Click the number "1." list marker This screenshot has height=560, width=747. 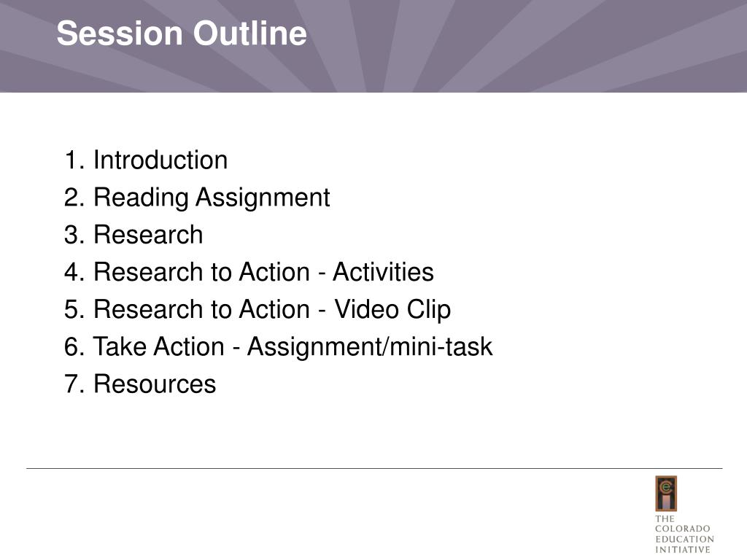(74, 160)
